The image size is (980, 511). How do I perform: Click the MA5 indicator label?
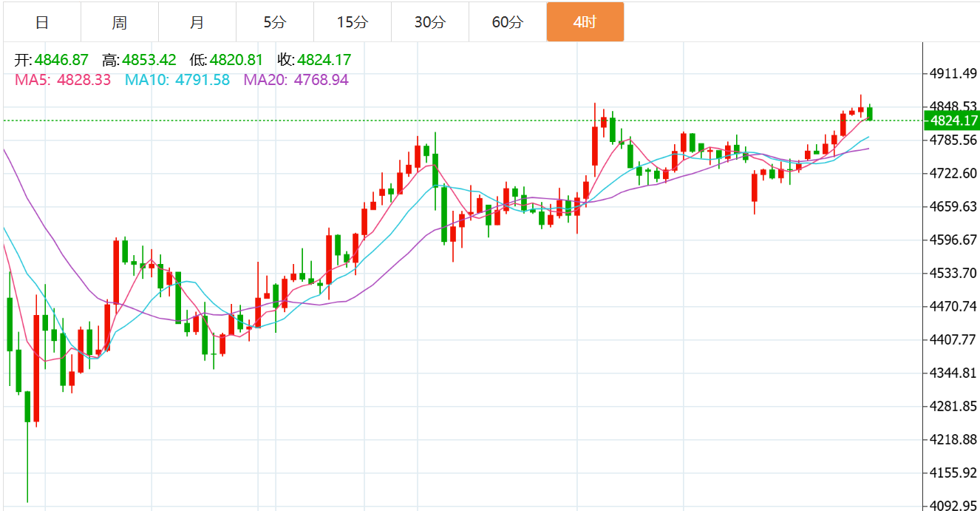[x=33, y=80]
